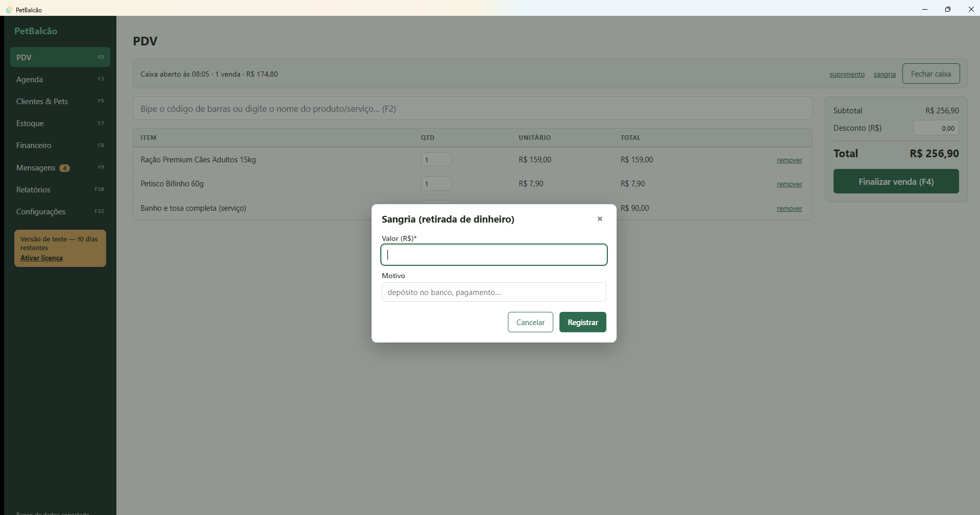Screen dimensions: 980x515
Task: Click the 'Banho e tosa completa (serviço)' item name
Action: [193, 208]
